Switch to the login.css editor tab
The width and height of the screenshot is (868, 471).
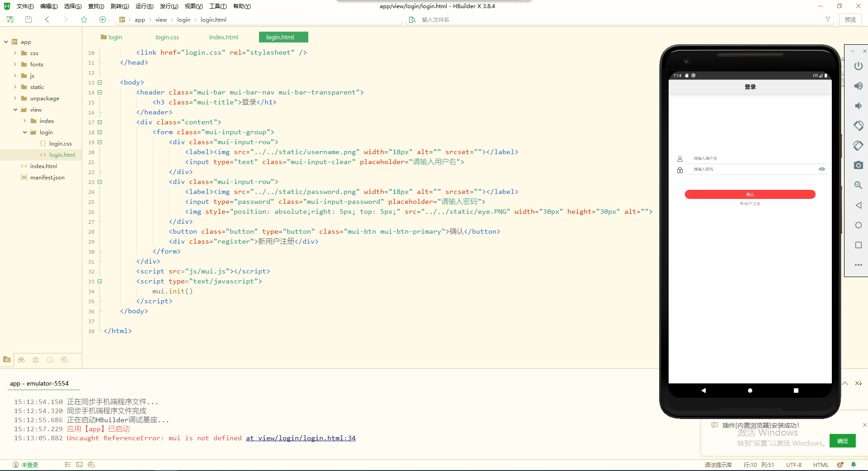coord(167,37)
